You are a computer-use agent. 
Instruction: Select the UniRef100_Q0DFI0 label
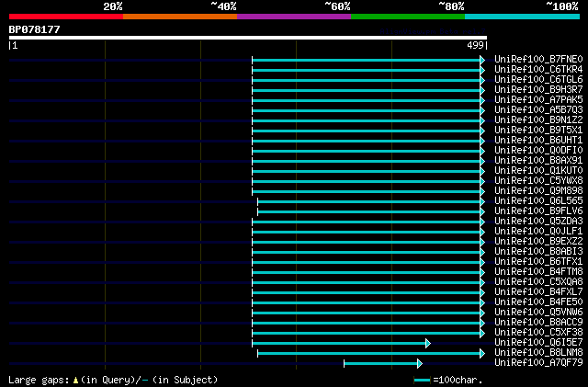(x=538, y=151)
